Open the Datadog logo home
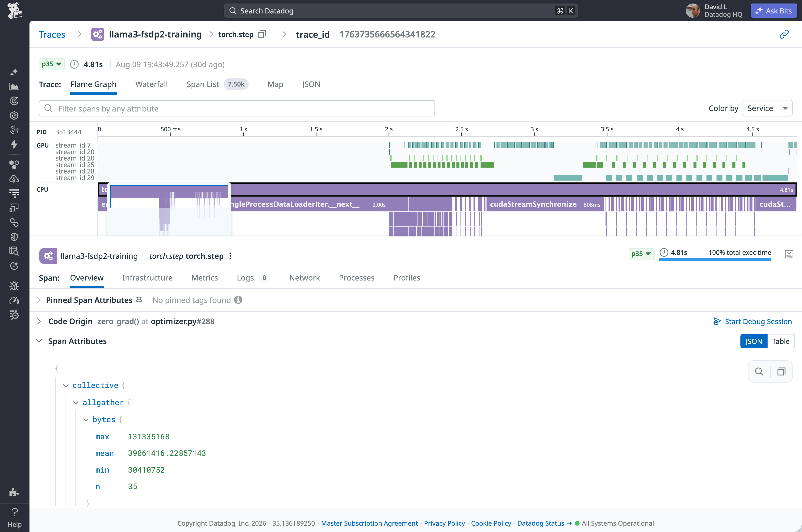The width and height of the screenshot is (802, 532). pos(15,11)
